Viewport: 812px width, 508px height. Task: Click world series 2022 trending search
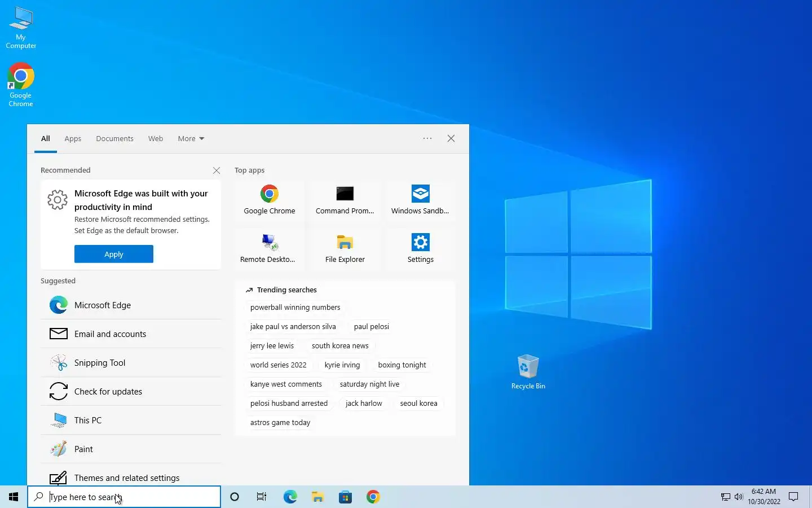point(279,365)
